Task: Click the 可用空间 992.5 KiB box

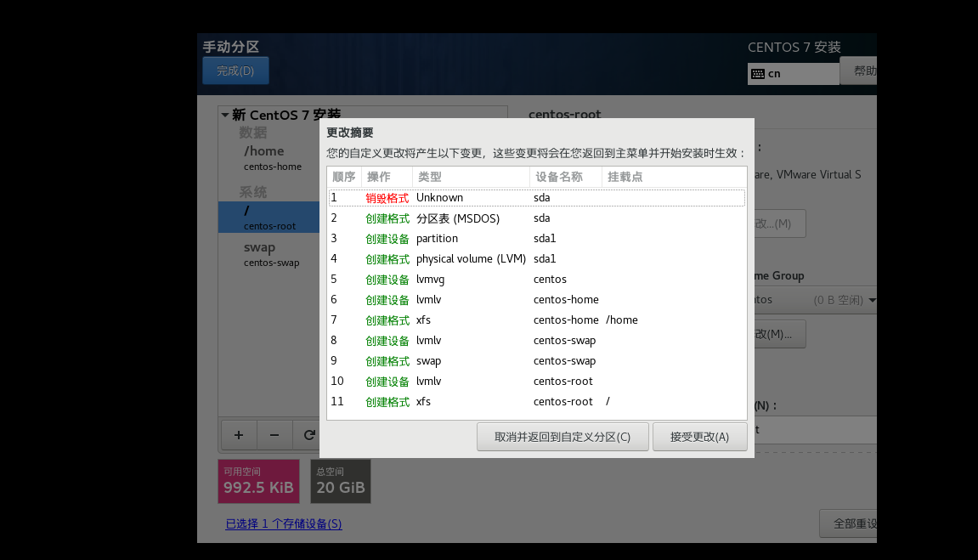Action: click(x=259, y=482)
